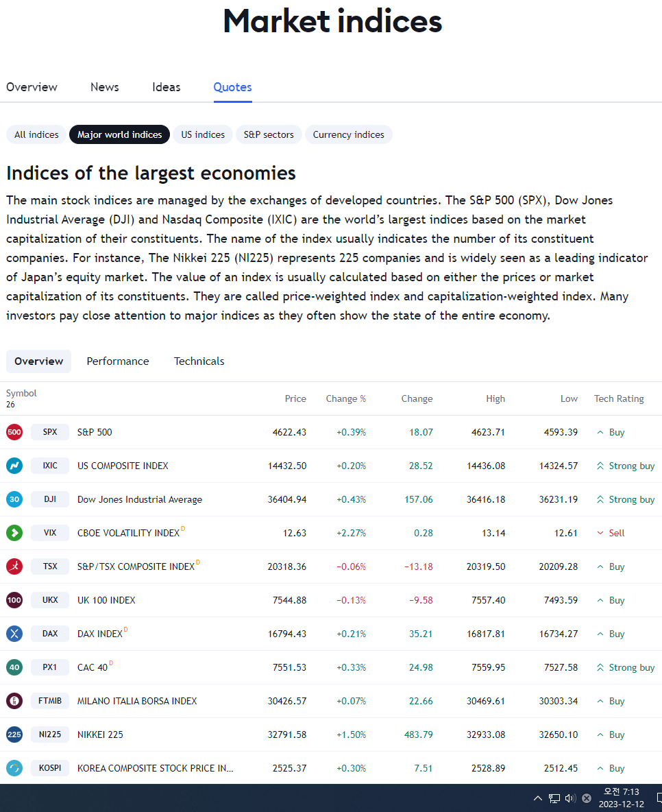
Task: Click NIKKEI 225 price 32791.58
Action: coord(286,735)
